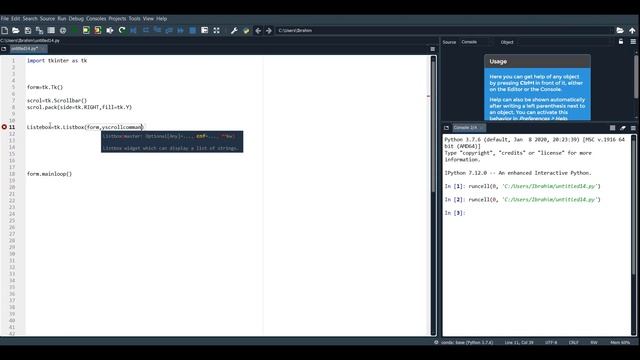The image size is (640, 360).
Task: Open Preferences with the wrench icon
Action: 234,30
